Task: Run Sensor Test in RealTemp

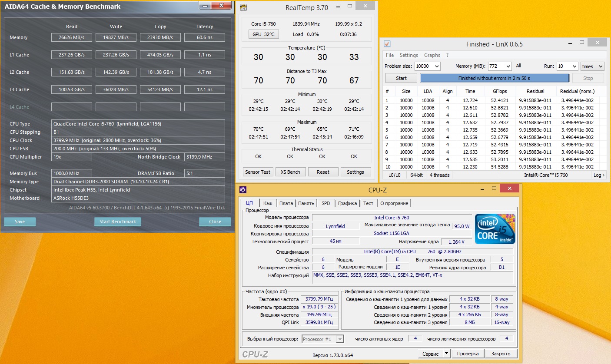Action: coord(258,172)
